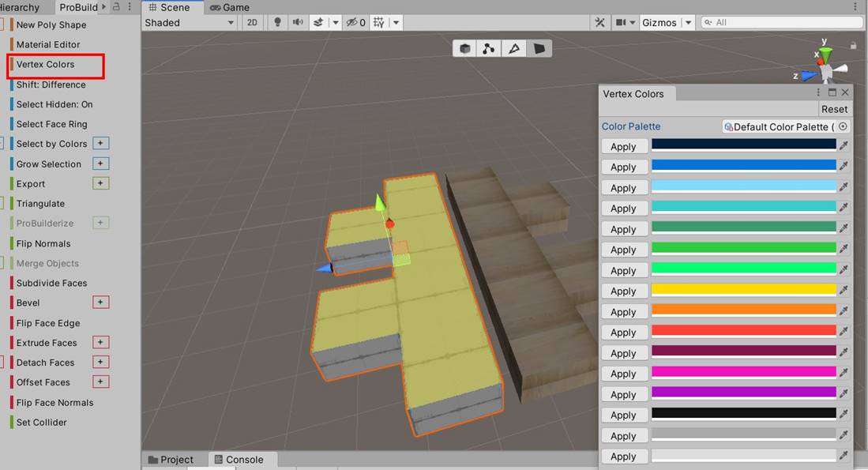Expand the Gizmos dropdown arrow
This screenshot has width=868, height=470.
click(688, 23)
